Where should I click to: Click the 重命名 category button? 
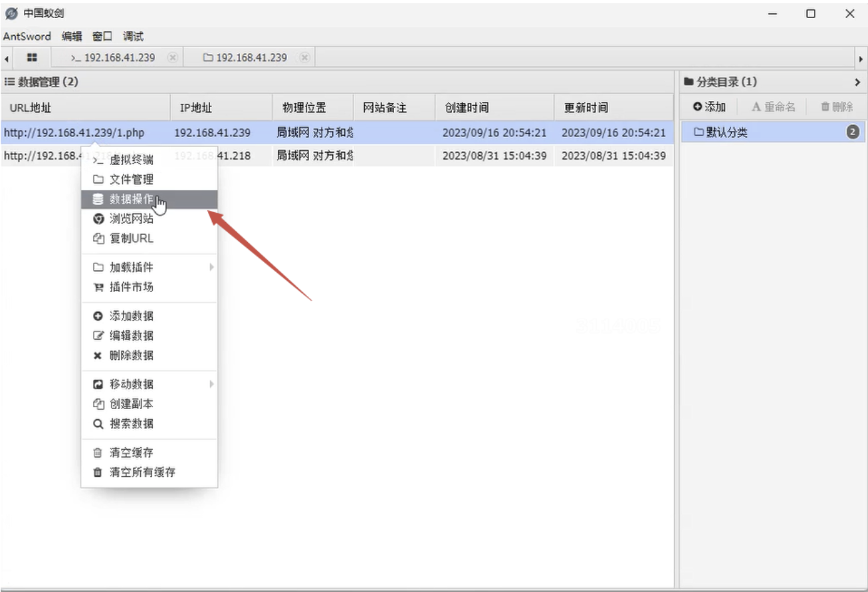point(774,107)
